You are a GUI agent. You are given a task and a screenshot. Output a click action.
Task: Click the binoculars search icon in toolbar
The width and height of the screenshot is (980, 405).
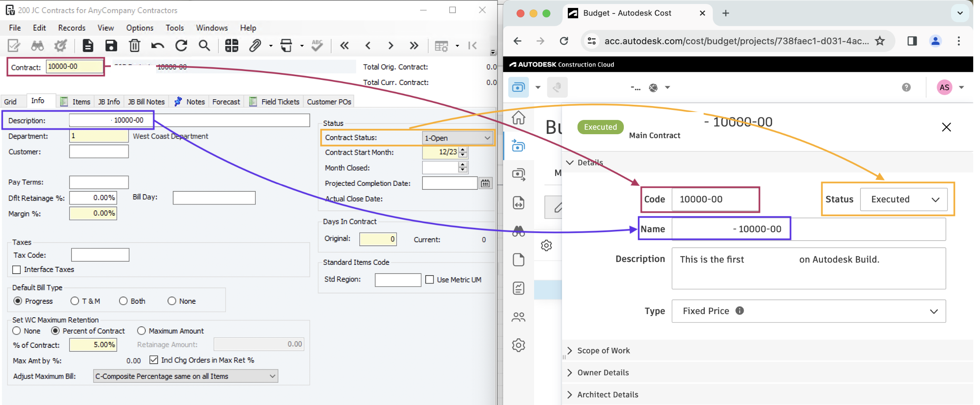(37, 46)
